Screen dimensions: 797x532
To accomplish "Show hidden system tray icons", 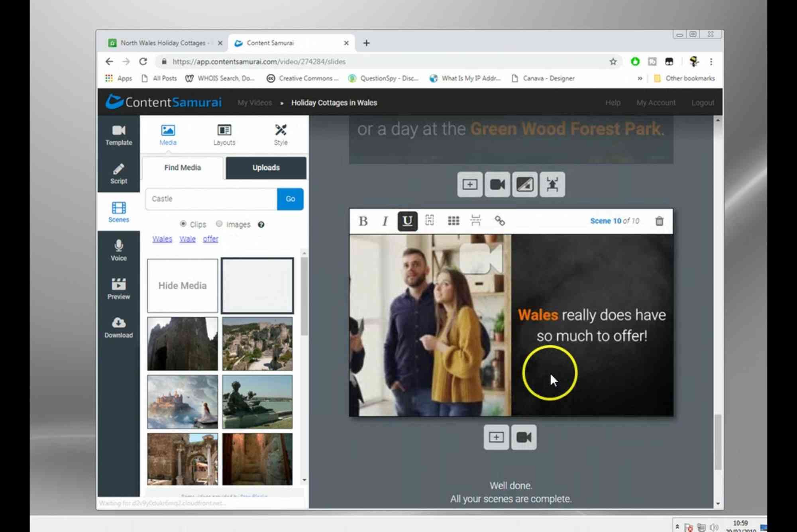I will pos(677,527).
